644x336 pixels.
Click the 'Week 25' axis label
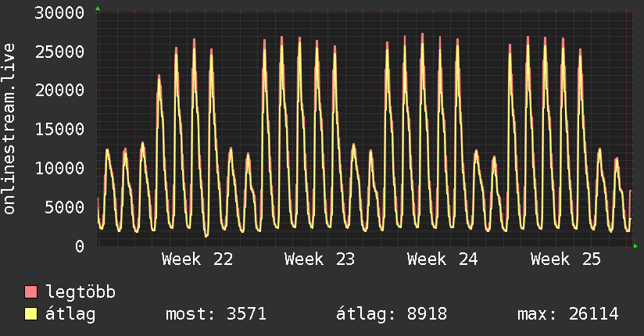click(x=566, y=259)
